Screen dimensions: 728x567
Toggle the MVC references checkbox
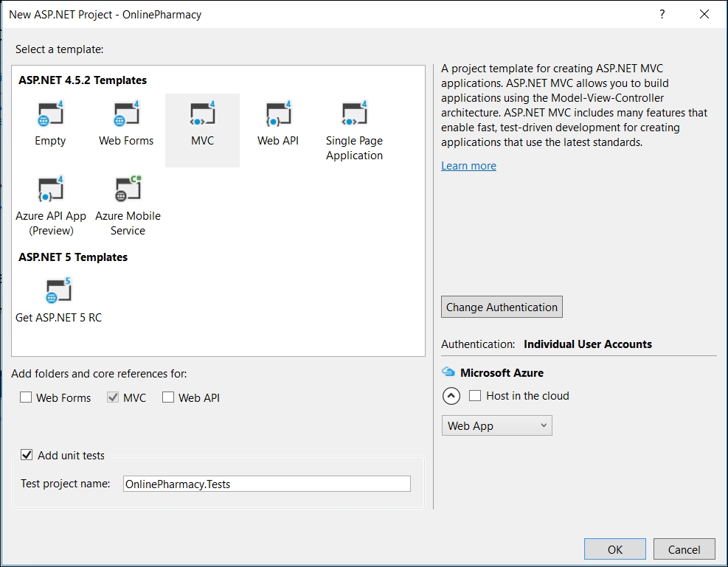pos(113,397)
